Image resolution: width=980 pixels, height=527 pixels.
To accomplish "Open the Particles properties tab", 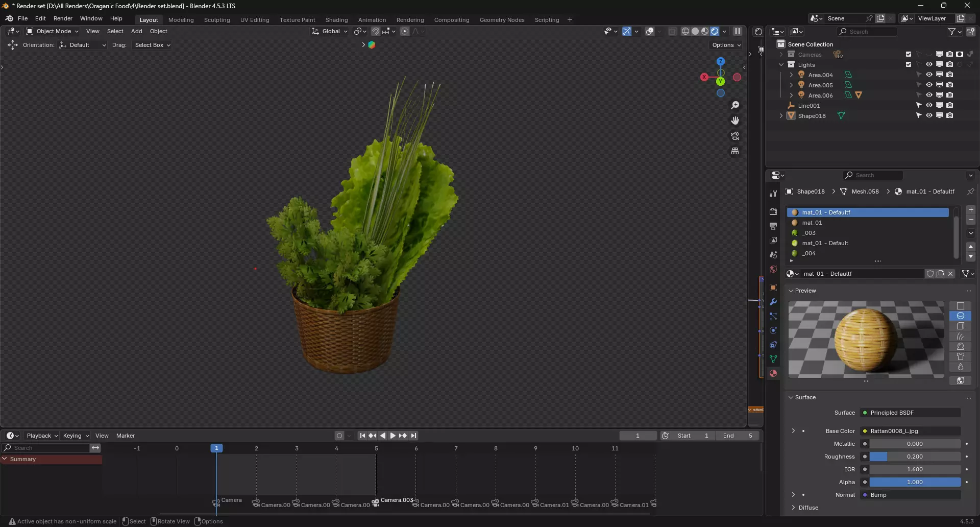I will [773, 316].
